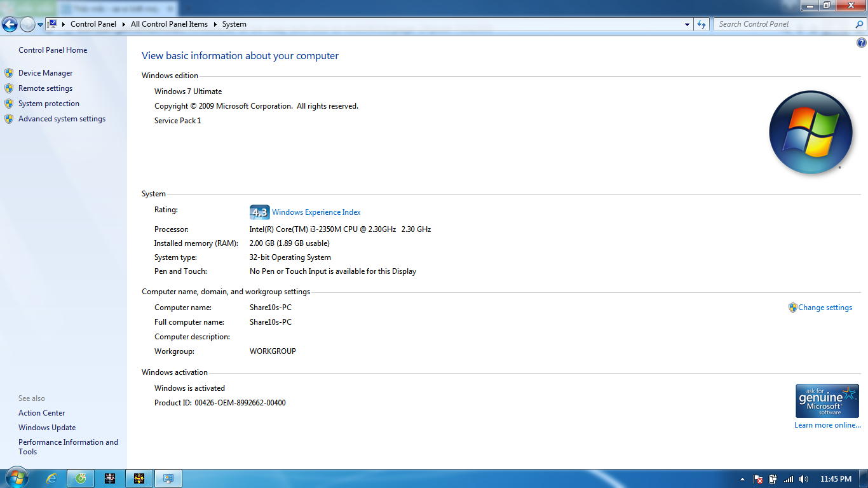Screen dimensions: 868x488
Task: Click Learn more online link
Action: pos(827,425)
